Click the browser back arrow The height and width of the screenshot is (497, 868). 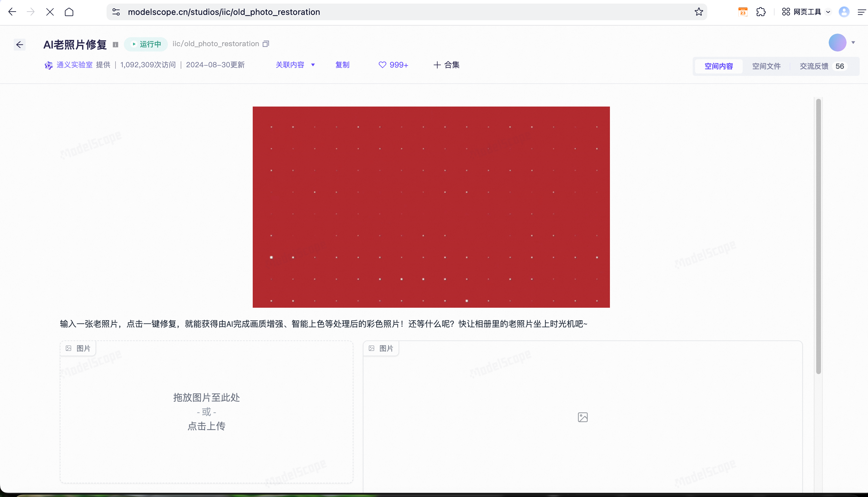pyautogui.click(x=12, y=12)
